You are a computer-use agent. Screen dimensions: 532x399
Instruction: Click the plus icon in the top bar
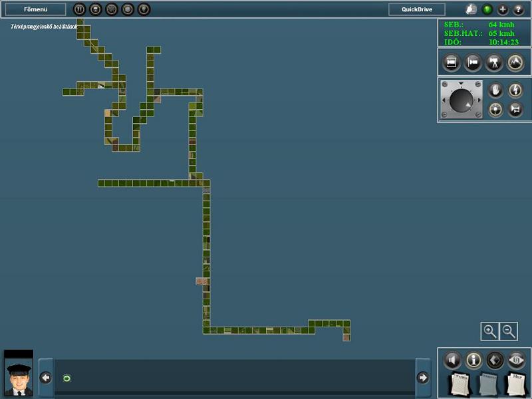503,9
